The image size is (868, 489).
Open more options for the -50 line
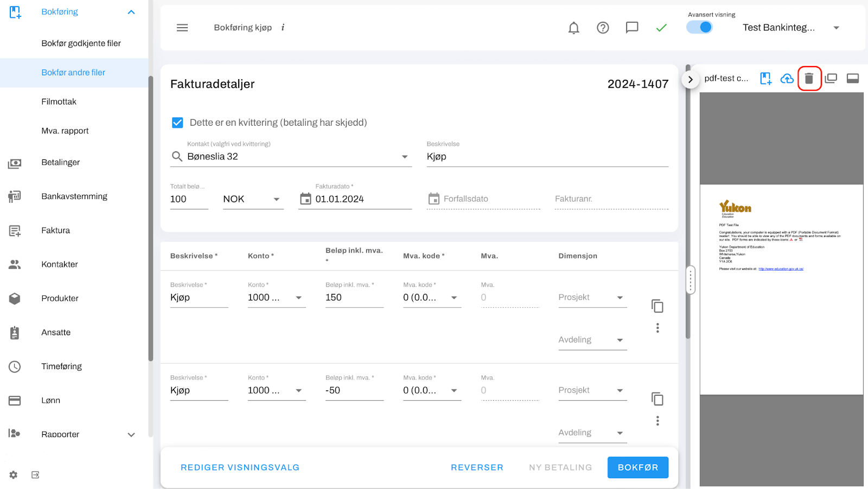tap(658, 421)
